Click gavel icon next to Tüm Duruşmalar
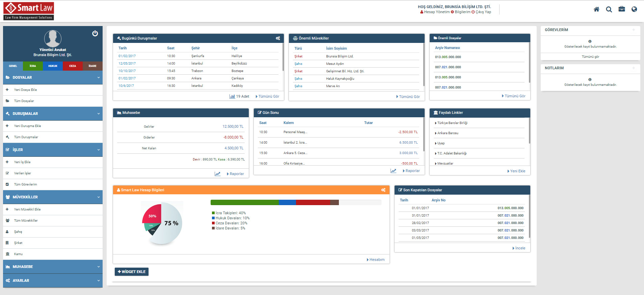 (7, 137)
